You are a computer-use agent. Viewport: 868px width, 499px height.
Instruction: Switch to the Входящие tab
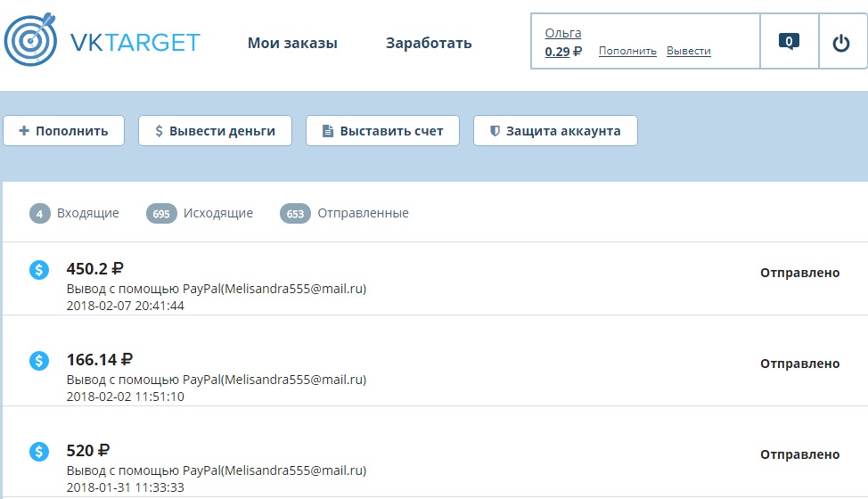(x=88, y=213)
